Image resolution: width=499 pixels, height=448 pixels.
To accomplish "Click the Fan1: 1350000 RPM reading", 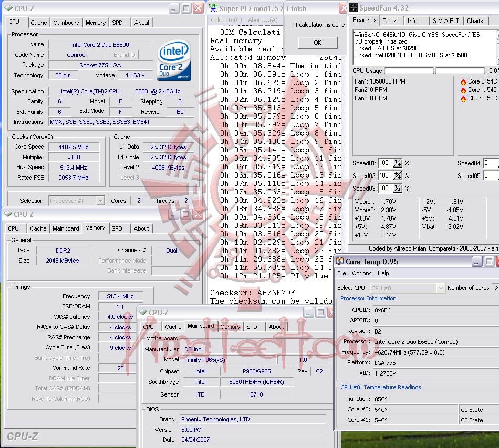I will (380, 81).
